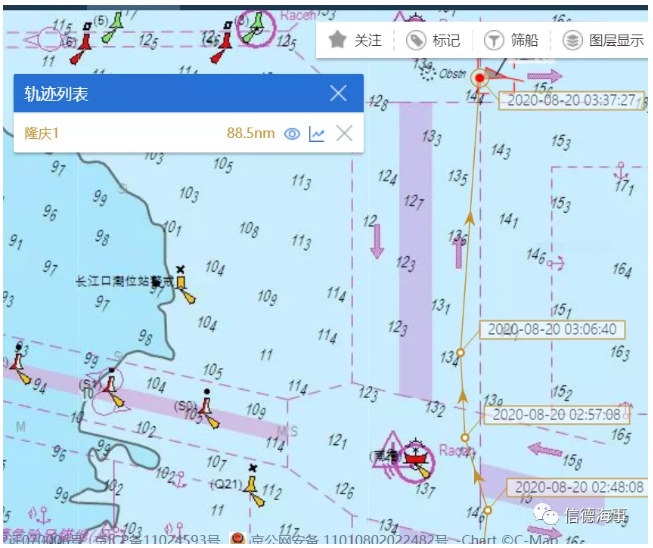Toggle visibility eye icon for 隆庆1 track
The image size is (653, 548).
pyautogui.click(x=292, y=133)
